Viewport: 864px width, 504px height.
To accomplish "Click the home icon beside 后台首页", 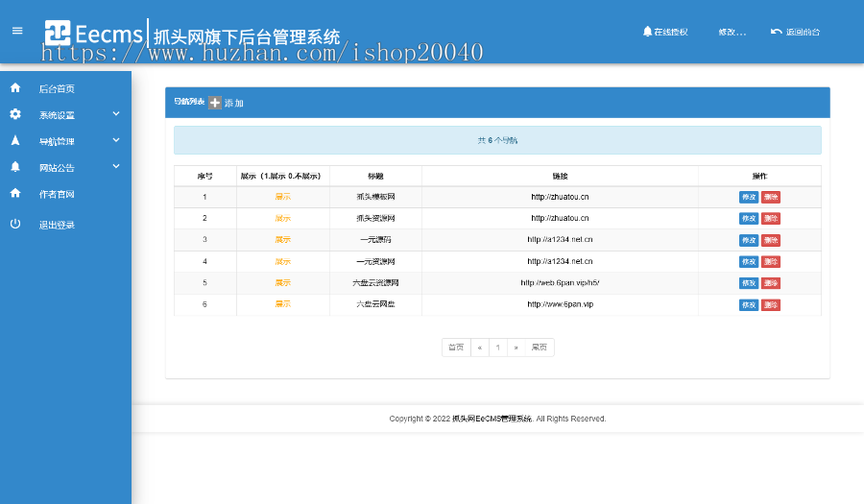I will tap(15, 88).
